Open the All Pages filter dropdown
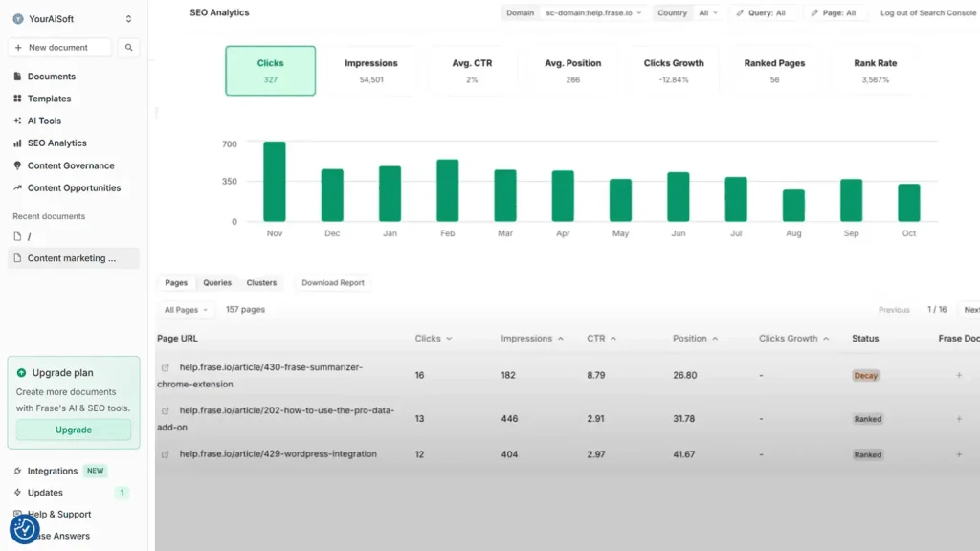 pyautogui.click(x=186, y=310)
